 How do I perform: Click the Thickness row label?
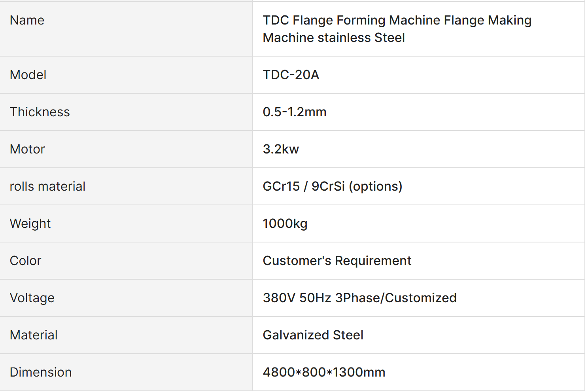40,112
